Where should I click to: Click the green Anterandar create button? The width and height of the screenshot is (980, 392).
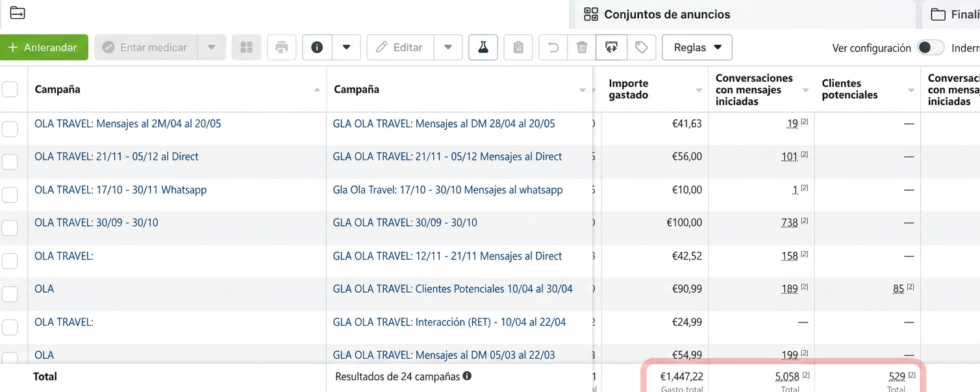[44, 47]
